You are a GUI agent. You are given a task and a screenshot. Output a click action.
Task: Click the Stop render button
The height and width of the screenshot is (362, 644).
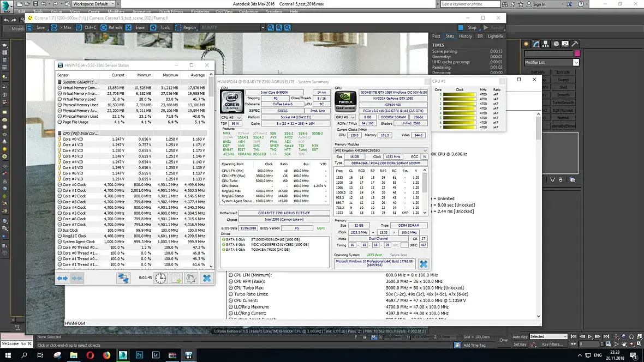(x=469, y=27)
